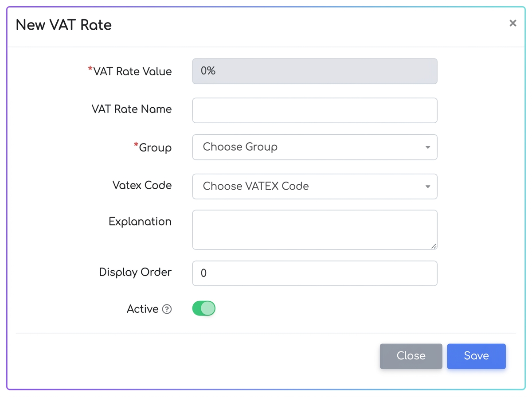Screen dimensions: 532x397
Task: Toggle the Active switch off
Action: click(204, 308)
